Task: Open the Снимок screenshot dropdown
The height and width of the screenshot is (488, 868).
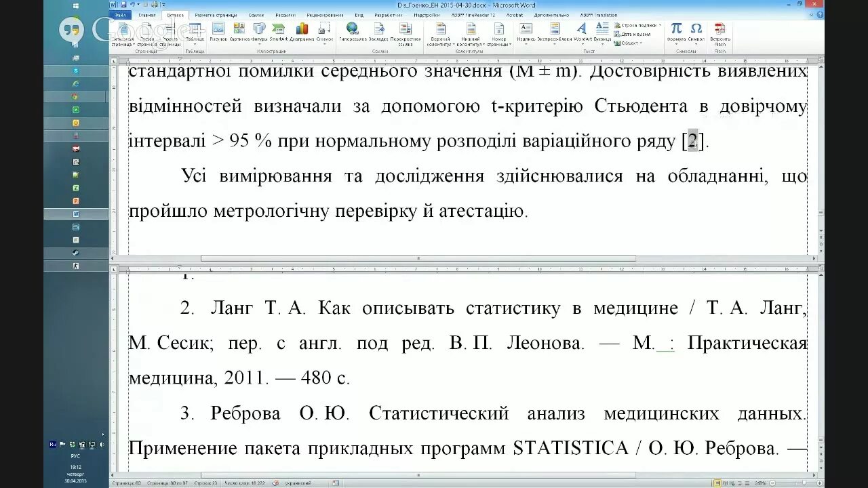Action: (x=325, y=34)
